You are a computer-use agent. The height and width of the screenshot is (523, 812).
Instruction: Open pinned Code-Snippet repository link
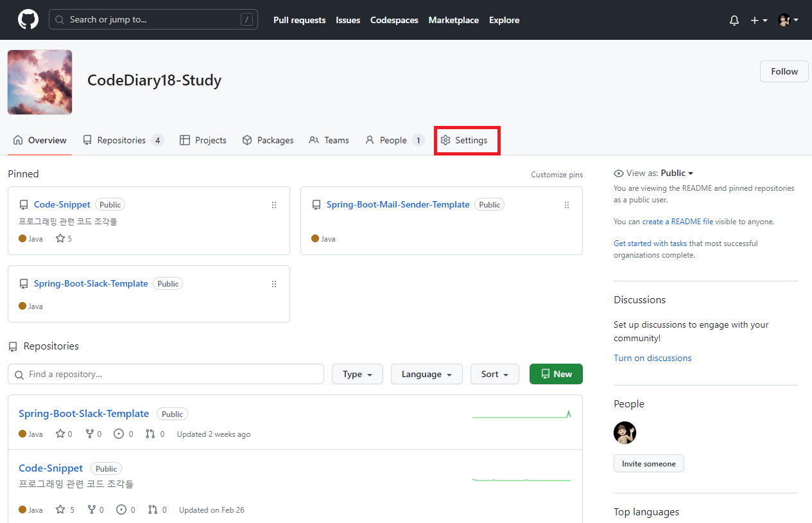[x=62, y=204]
